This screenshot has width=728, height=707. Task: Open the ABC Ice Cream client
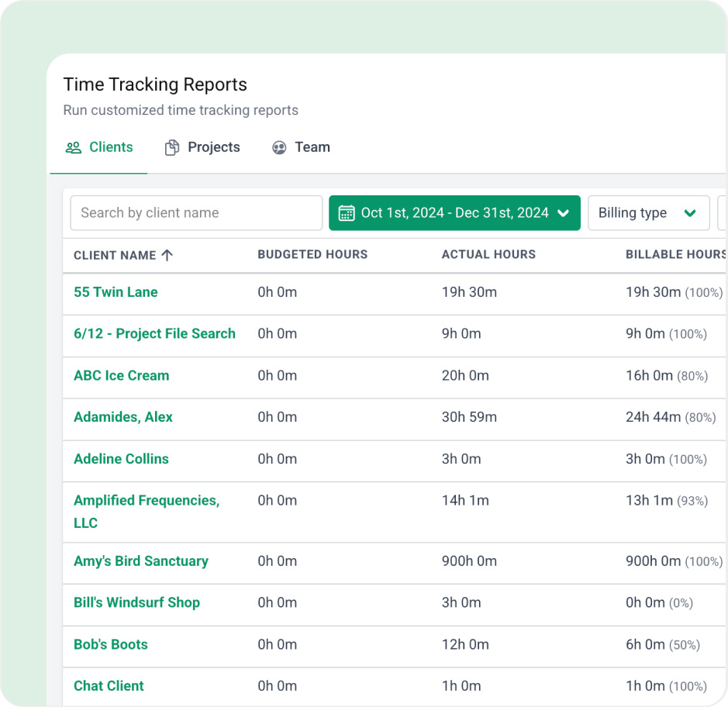pos(122,375)
